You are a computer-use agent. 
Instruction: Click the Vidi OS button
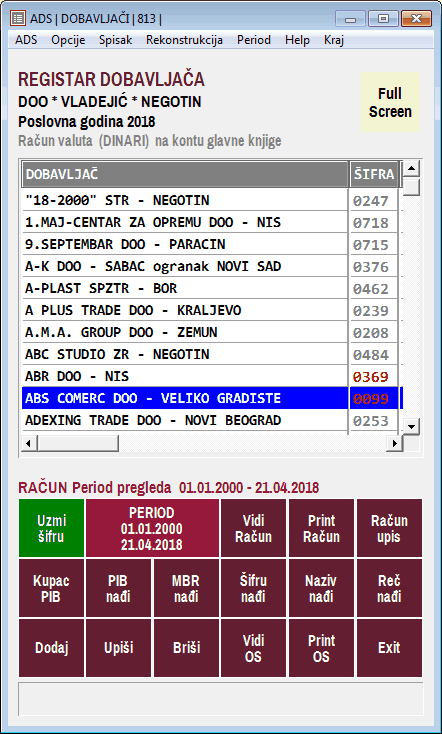[253, 648]
